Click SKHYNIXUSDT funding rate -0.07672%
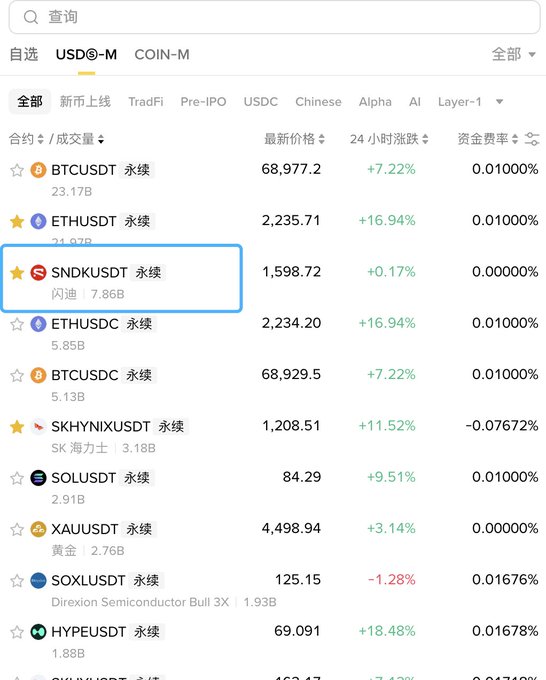Screen dimensions: 546x680 [x=502, y=425]
